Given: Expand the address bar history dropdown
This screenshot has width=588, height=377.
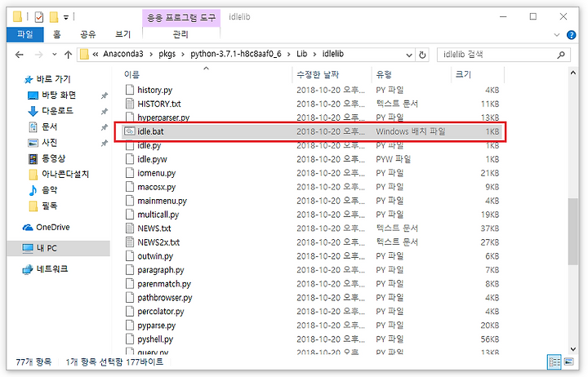Looking at the screenshot, I should 409,55.
